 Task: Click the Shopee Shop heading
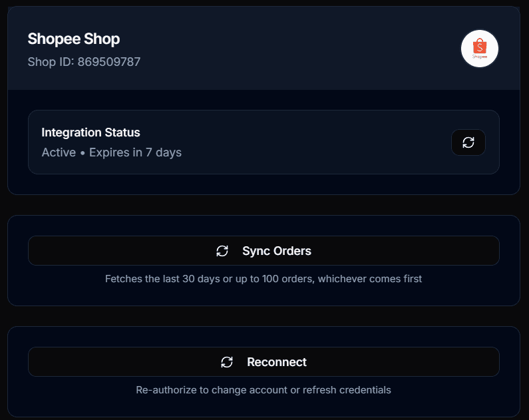pyautogui.click(x=74, y=39)
